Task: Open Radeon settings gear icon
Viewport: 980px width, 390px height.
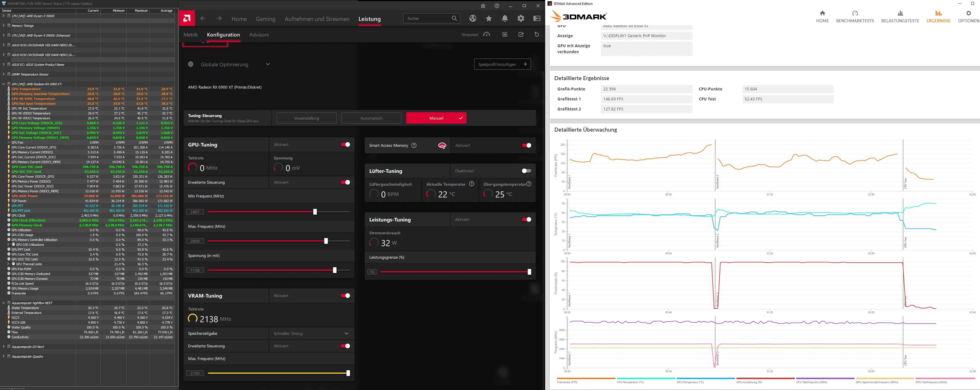Action: tap(521, 18)
